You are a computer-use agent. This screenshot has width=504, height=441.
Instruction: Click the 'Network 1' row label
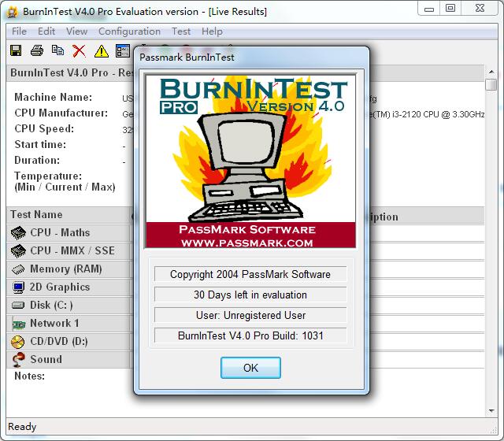[x=54, y=324]
